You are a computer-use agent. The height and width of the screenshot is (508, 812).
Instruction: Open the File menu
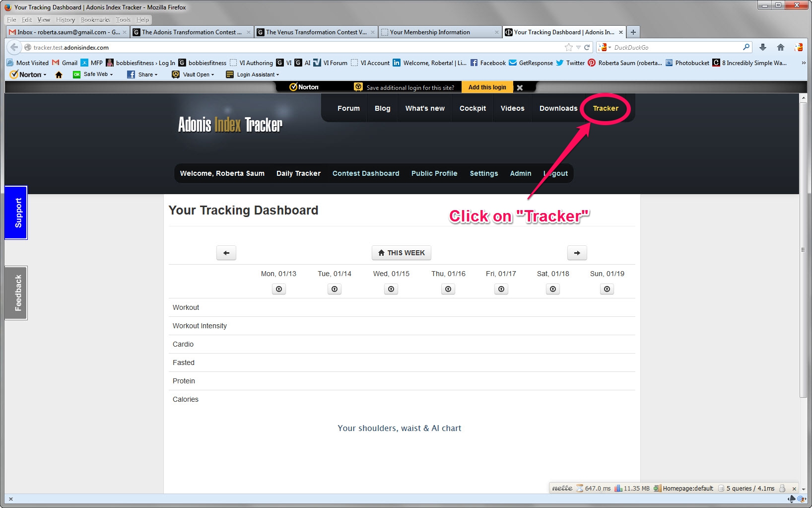[11, 20]
